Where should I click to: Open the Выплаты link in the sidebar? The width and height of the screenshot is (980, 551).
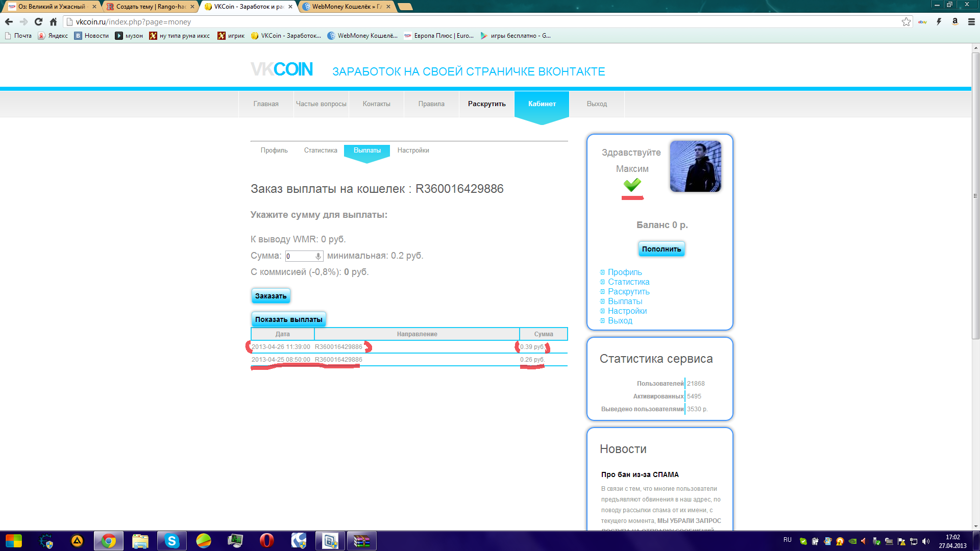pos(625,302)
